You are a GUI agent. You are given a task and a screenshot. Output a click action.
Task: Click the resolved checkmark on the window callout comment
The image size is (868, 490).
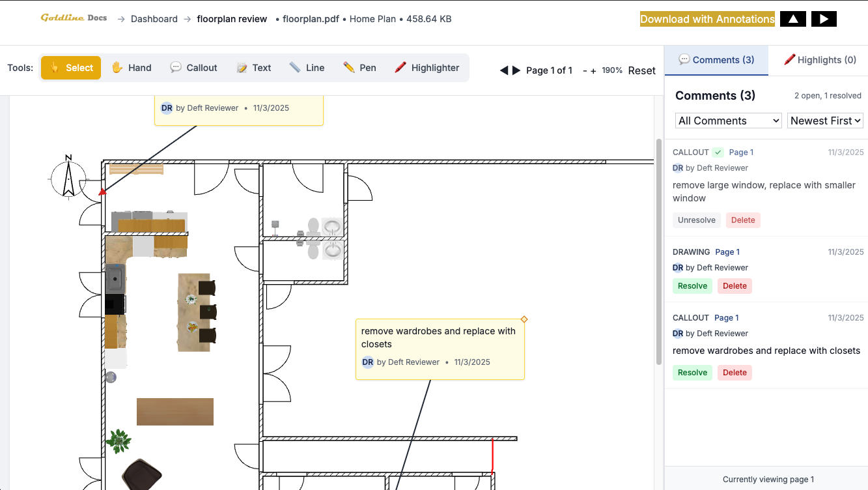pos(717,151)
